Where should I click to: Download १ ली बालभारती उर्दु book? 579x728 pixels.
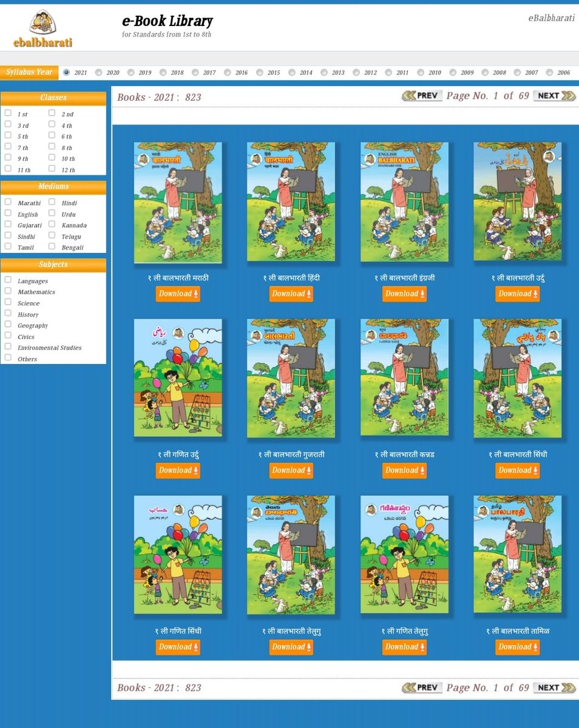point(518,294)
